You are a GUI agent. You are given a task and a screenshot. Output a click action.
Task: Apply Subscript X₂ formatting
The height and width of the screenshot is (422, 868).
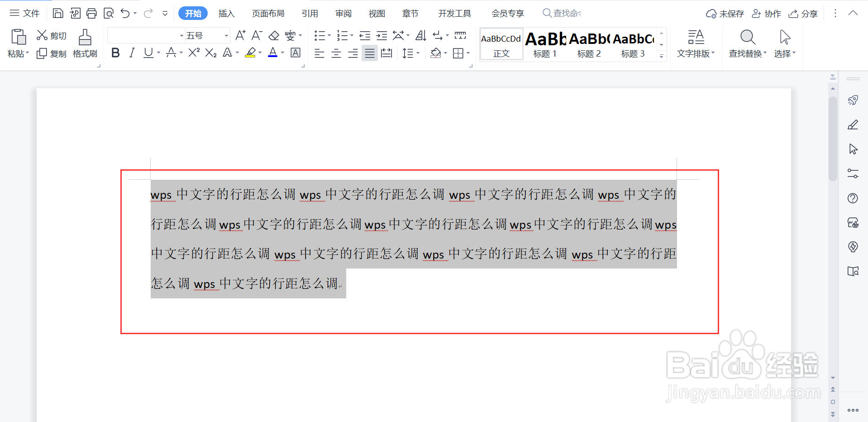(210, 53)
